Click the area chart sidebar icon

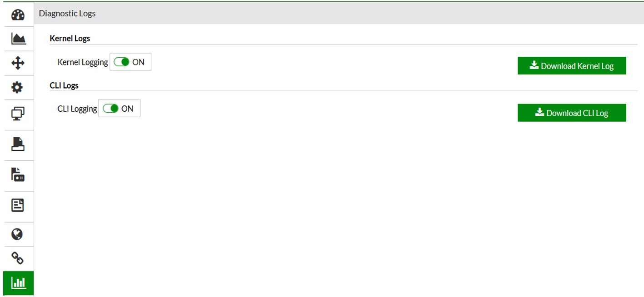click(x=17, y=39)
